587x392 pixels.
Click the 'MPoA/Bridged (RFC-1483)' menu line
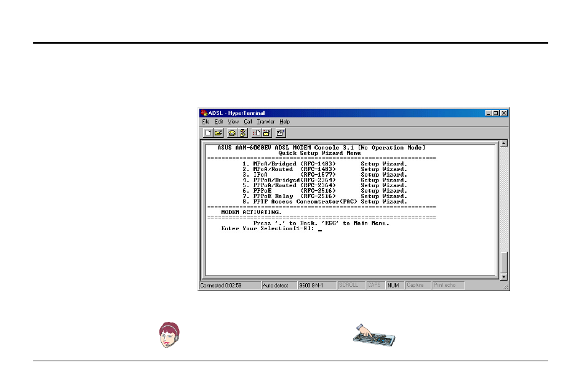[x=324, y=164]
